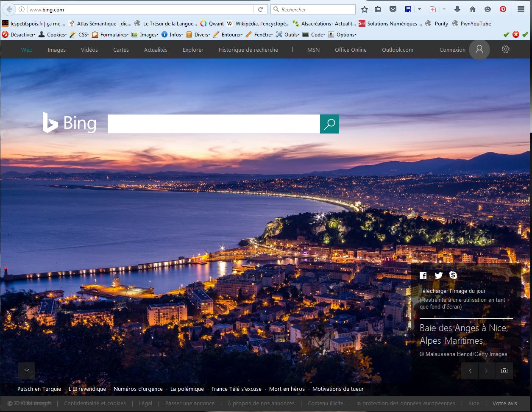Share image via the Skype icon
532x412 pixels.
453,275
